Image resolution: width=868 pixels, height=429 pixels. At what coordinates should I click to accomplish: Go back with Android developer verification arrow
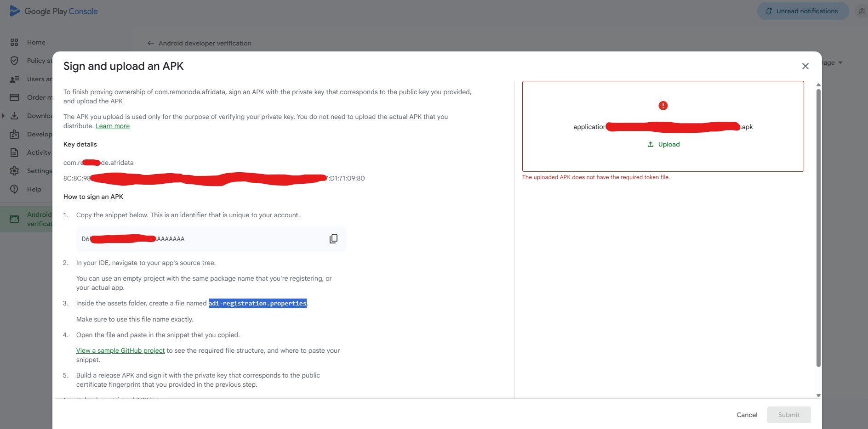(x=150, y=43)
